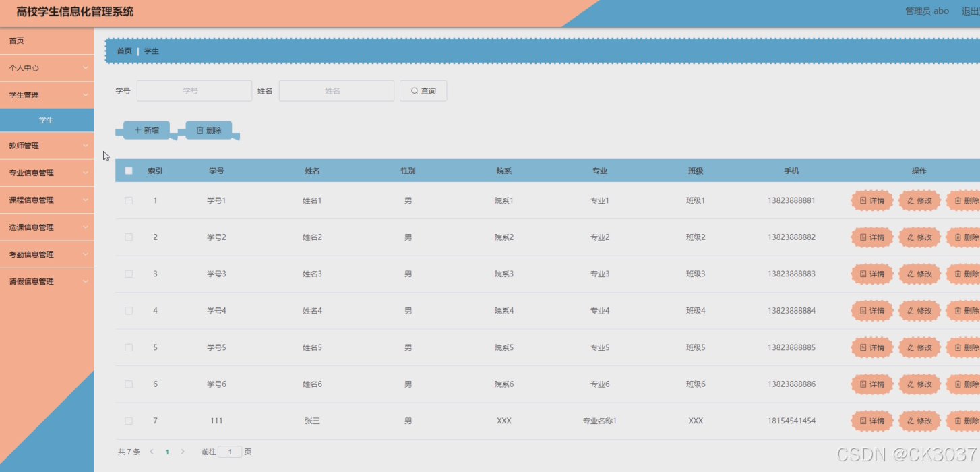Open the 首页 breadcrumb tab
The height and width of the screenshot is (472, 980).
[125, 51]
